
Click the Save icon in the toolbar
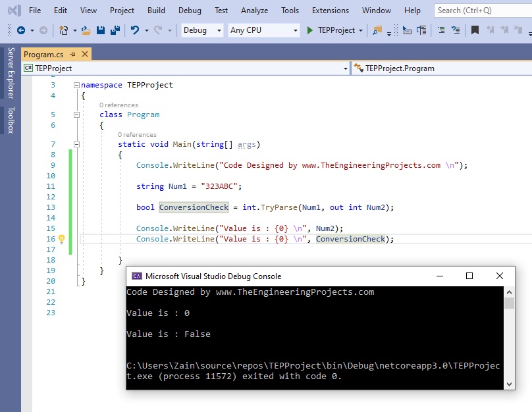pyautogui.click(x=99, y=31)
